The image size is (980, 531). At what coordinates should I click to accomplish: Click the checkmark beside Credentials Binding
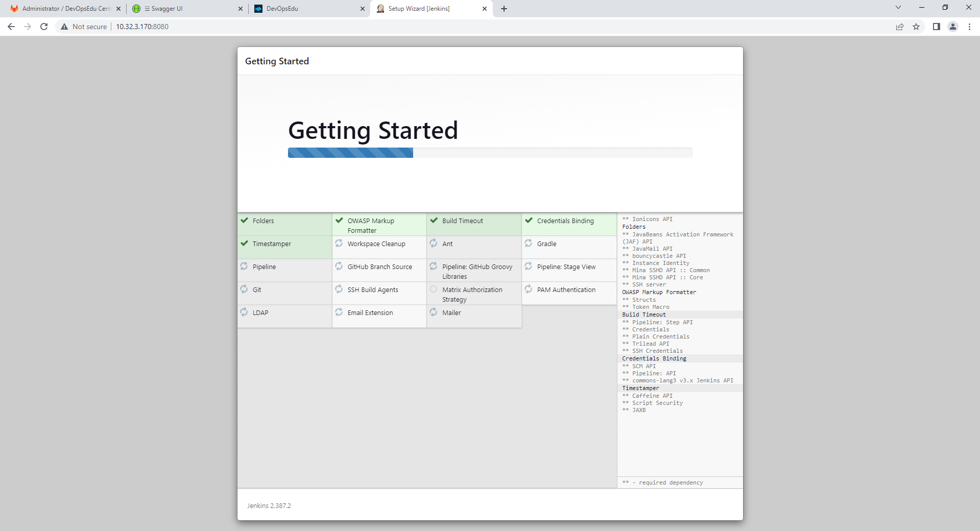(x=529, y=221)
